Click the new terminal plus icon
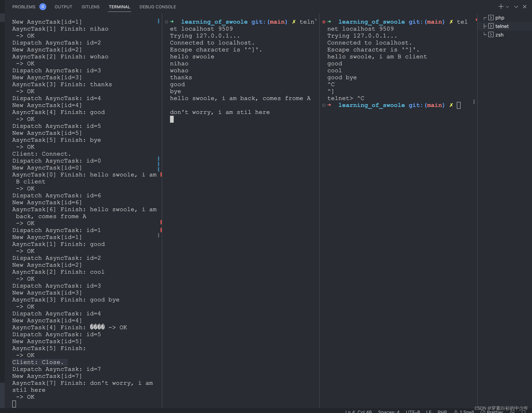The height and width of the screenshot is (413, 532). coord(501,6)
